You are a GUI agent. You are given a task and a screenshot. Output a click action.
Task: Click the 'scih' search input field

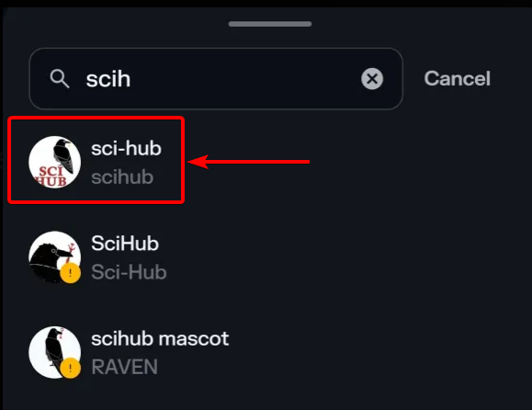click(216, 79)
